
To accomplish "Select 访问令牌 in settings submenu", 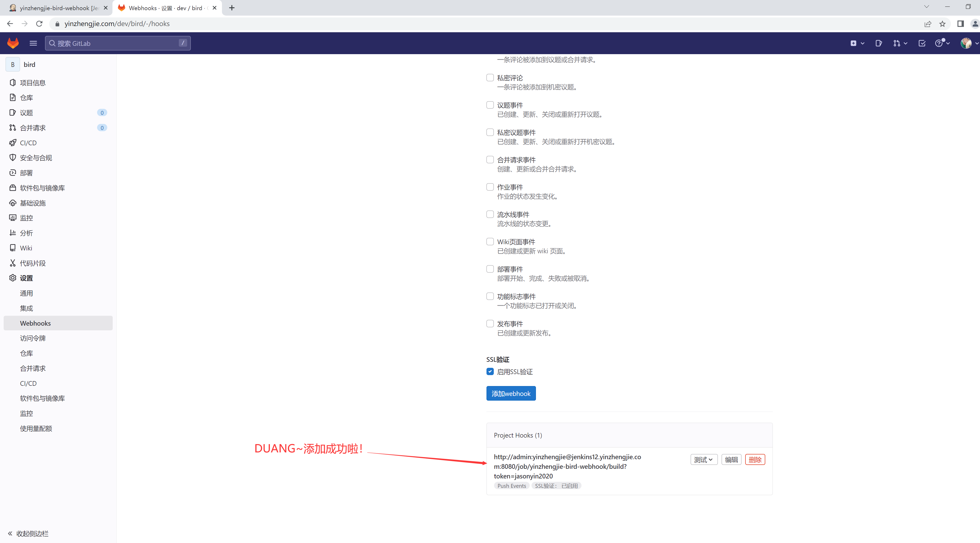I will 33,338.
